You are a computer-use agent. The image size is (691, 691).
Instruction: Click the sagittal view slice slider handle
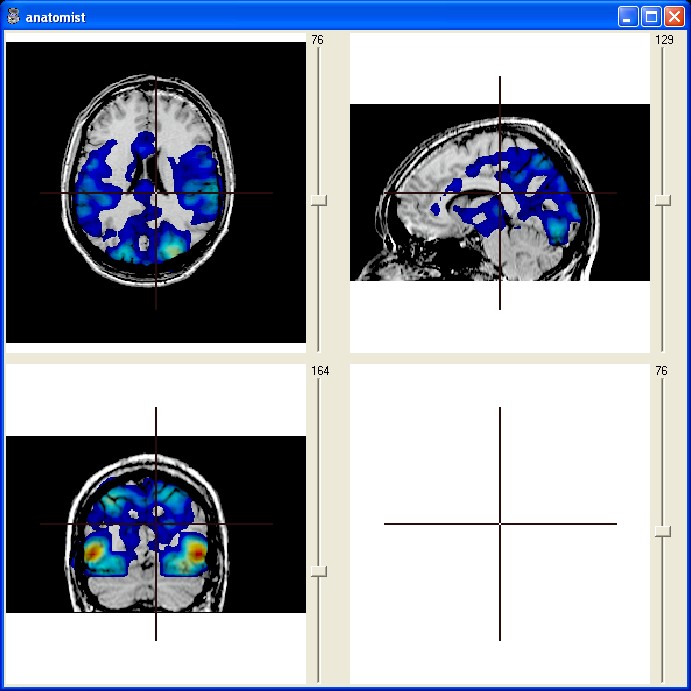662,200
